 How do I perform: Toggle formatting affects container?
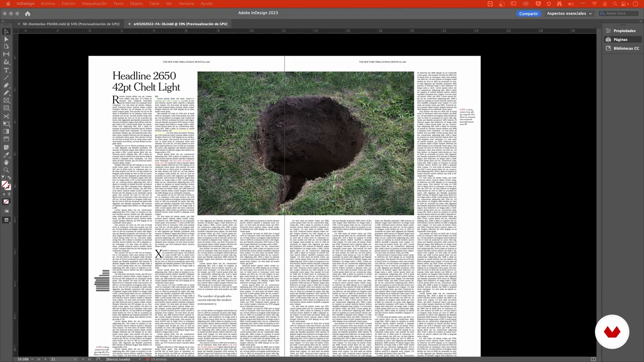[x=4, y=194]
